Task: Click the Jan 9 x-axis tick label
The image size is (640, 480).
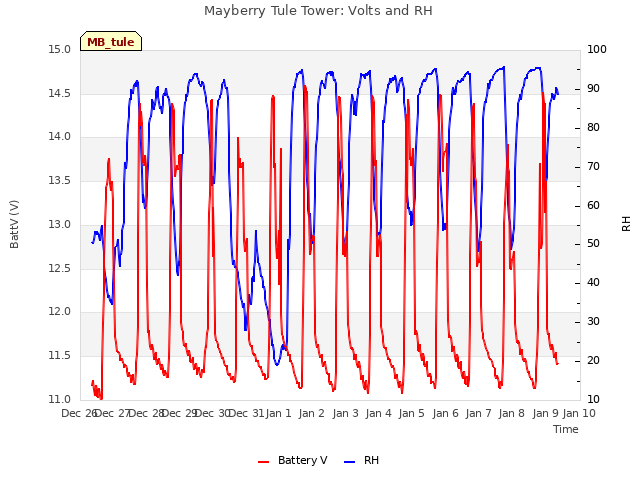Action: tap(546, 413)
